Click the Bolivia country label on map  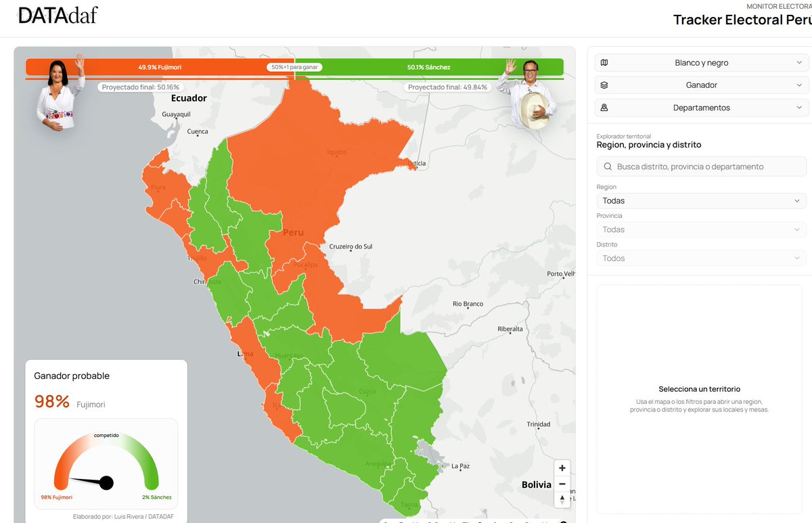click(x=537, y=484)
